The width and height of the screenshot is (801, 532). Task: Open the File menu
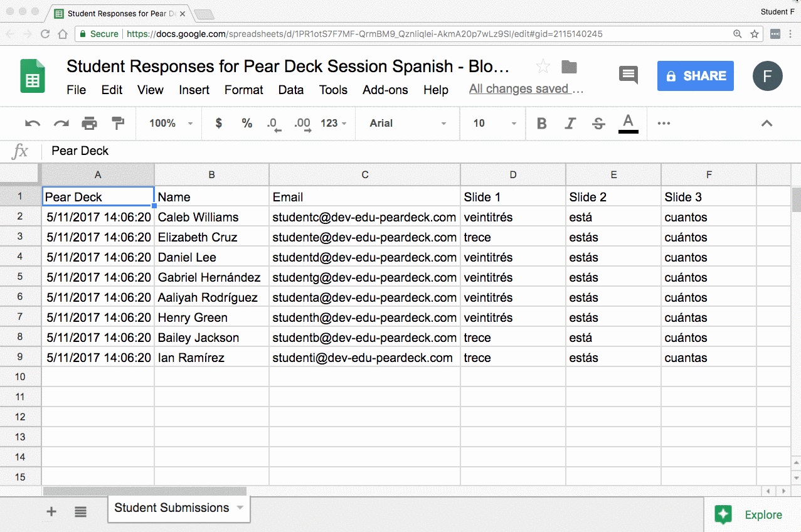pyautogui.click(x=77, y=90)
